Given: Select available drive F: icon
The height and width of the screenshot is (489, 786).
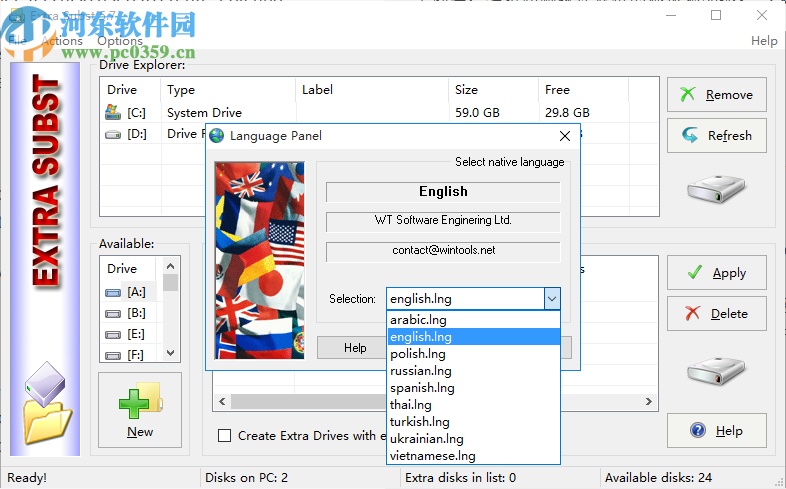Looking at the screenshot, I should [x=113, y=356].
